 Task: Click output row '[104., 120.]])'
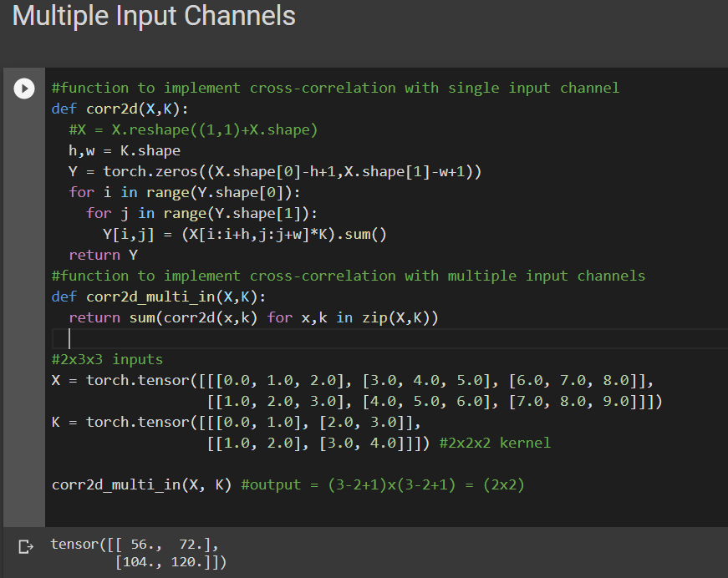(171, 562)
